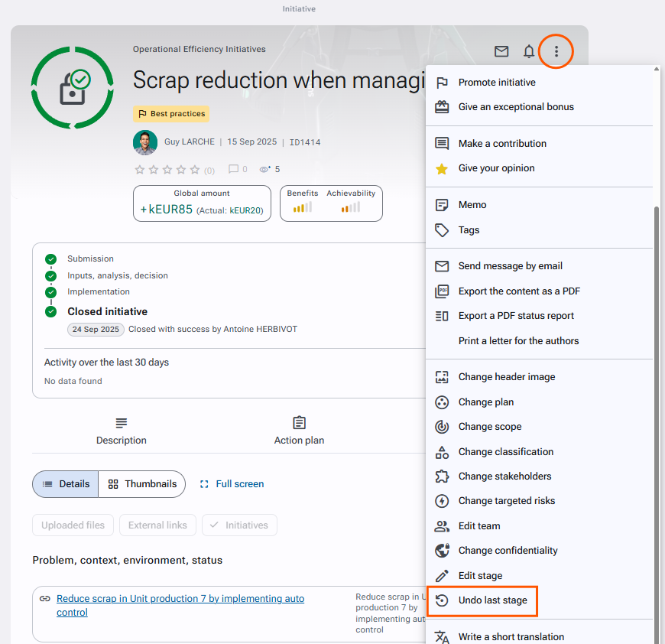Open Guy LARCHE author profile picture
Viewport: 665px width, 644px height.
[145, 142]
